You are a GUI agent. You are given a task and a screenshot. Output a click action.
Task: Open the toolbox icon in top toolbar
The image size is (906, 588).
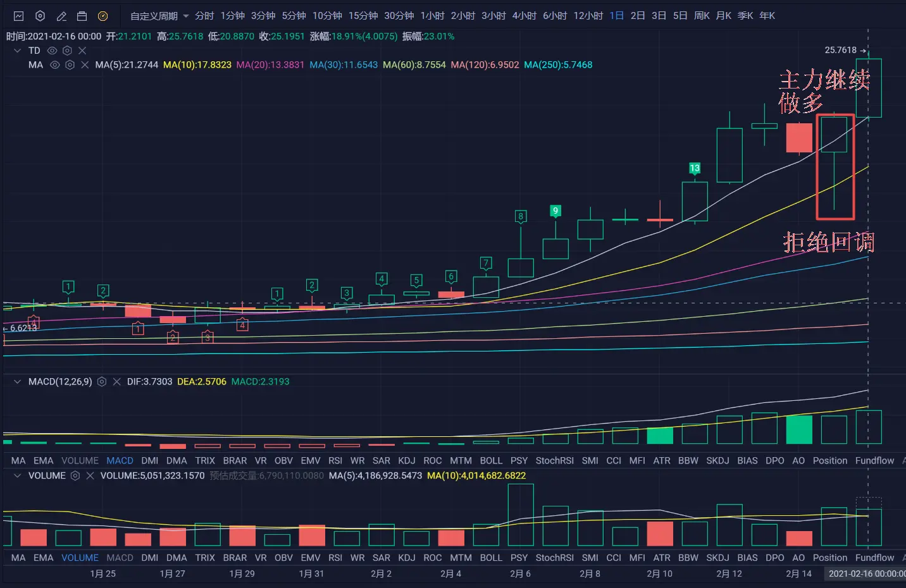82,16
